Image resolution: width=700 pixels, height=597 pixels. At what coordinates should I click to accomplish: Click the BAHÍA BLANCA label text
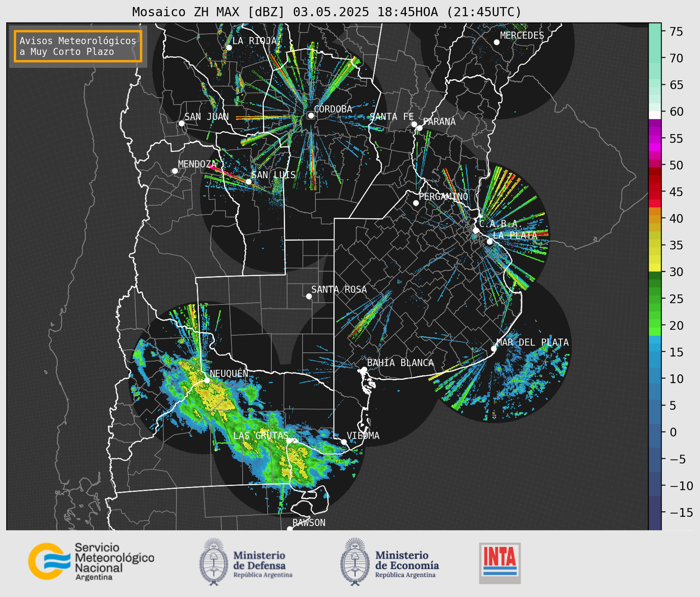coord(400,363)
